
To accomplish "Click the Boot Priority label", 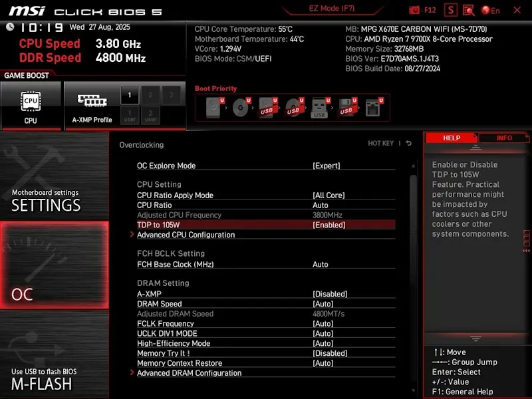I will click(x=215, y=88).
